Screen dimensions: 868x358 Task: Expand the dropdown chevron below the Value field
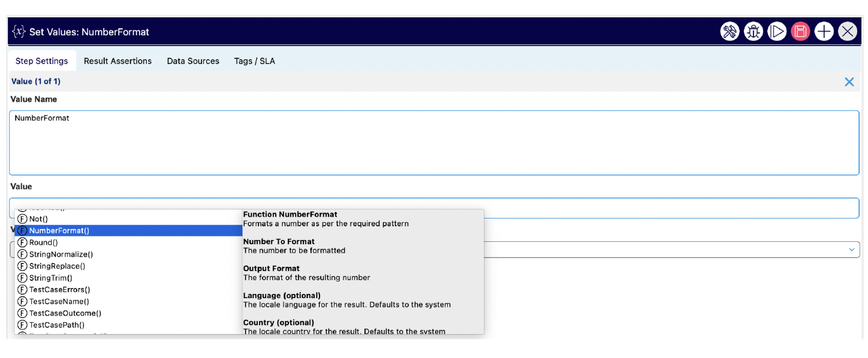[852, 250]
